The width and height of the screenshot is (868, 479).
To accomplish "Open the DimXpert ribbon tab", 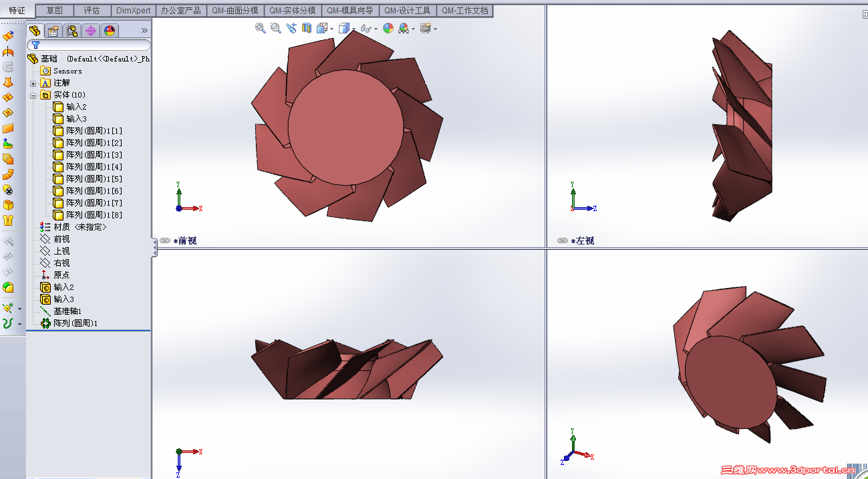I will tap(134, 11).
